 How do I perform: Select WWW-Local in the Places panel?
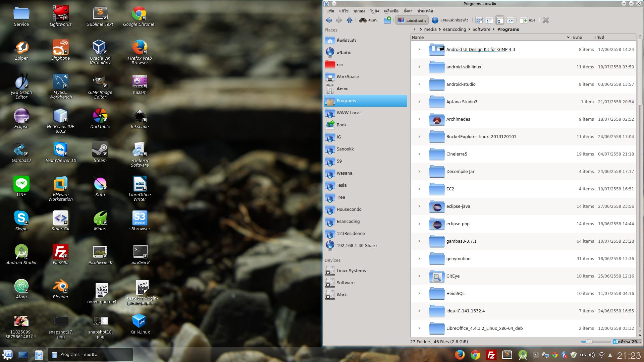tap(348, 113)
